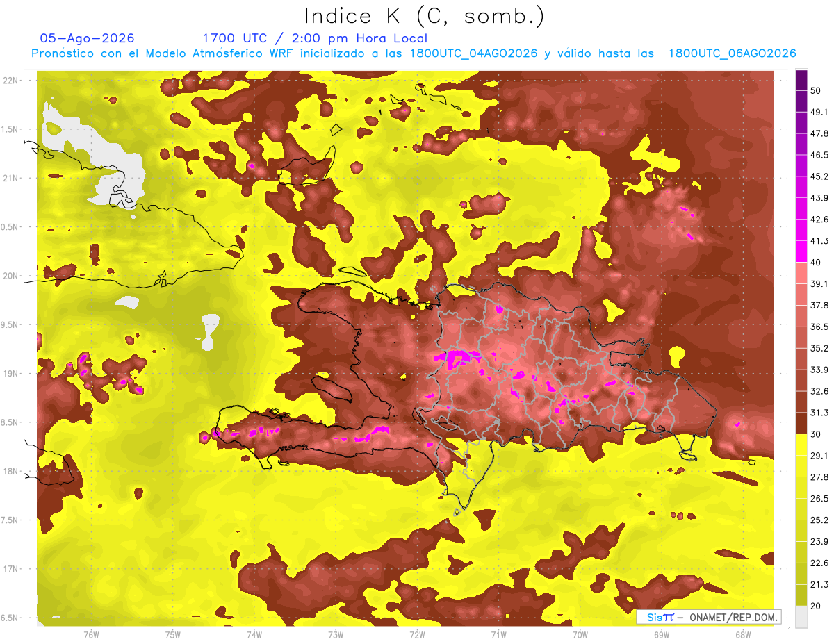Click the colorbar value "29.1"

[x=819, y=456]
